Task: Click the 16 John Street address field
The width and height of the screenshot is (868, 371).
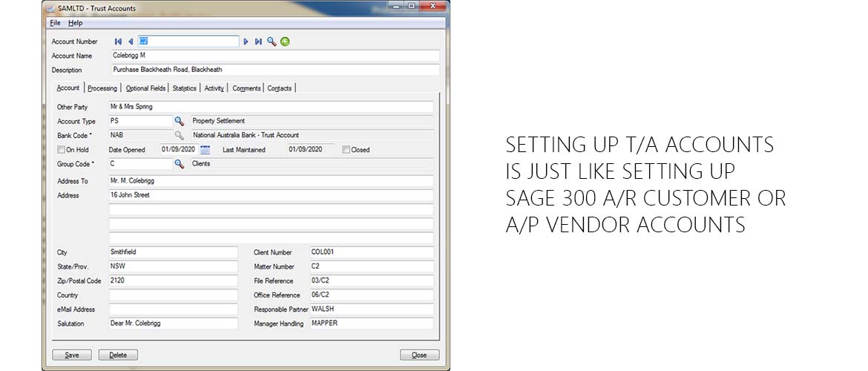Action: (x=272, y=195)
